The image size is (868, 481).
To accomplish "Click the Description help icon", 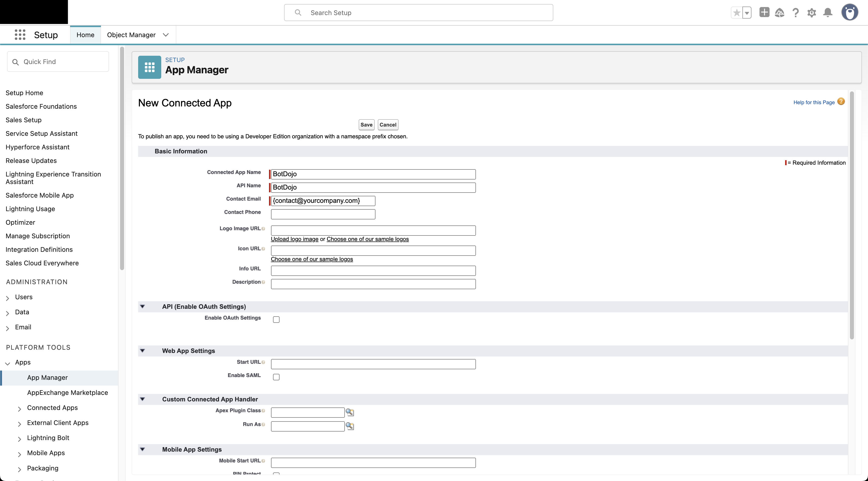I will (263, 282).
